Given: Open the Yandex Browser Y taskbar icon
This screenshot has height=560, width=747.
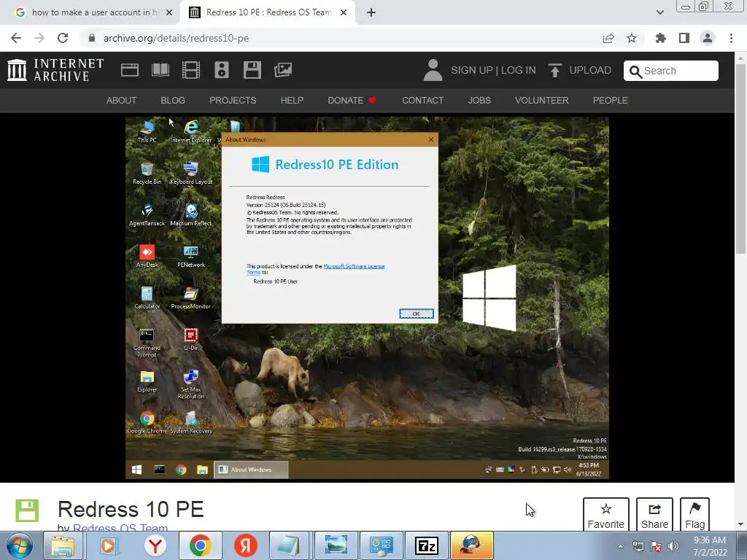Looking at the screenshot, I should (155, 545).
